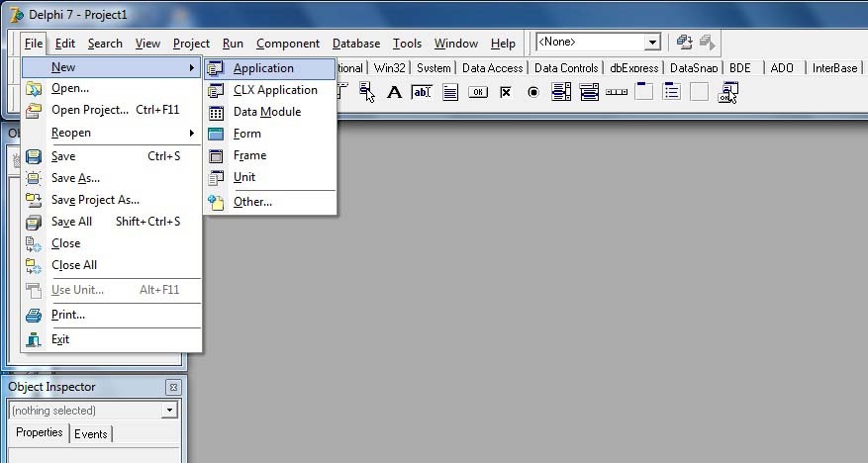The width and height of the screenshot is (868, 463).
Task: Select the ComboBox component icon
Action: coord(589,92)
